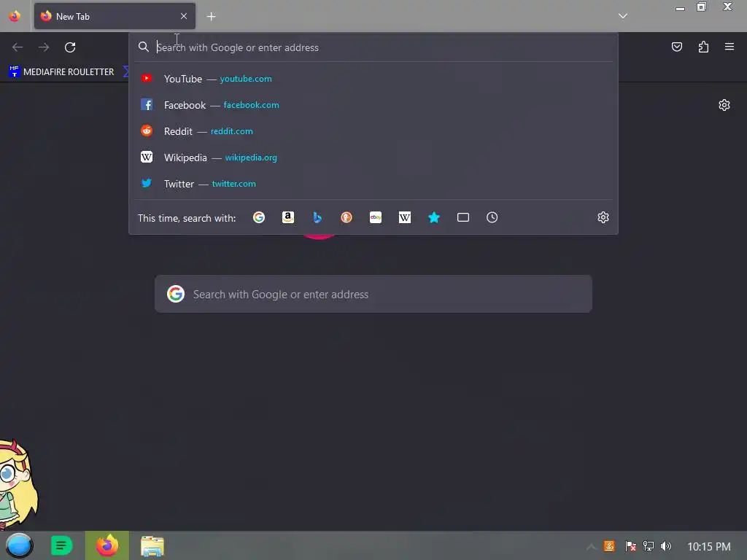747x560 pixels.
Task: Click the new tab page search box
Action: coord(373,294)
